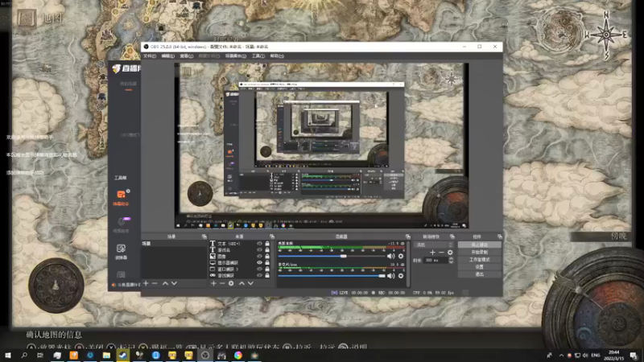Add a scene transition with the plus icon
This screenshot has width=644, height=362.
click(432, 253)
